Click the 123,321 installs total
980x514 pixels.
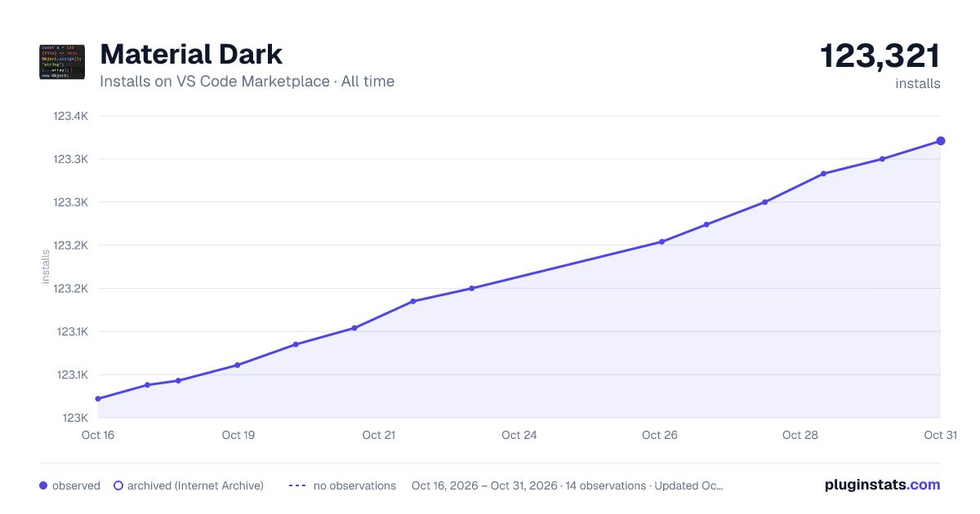[x=880, y=56]
